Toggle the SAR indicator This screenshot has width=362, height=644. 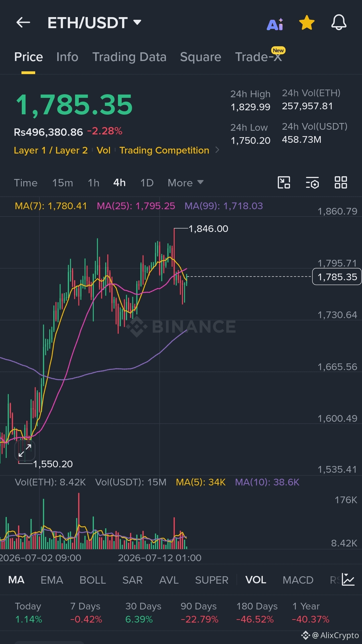coord(132,580)
